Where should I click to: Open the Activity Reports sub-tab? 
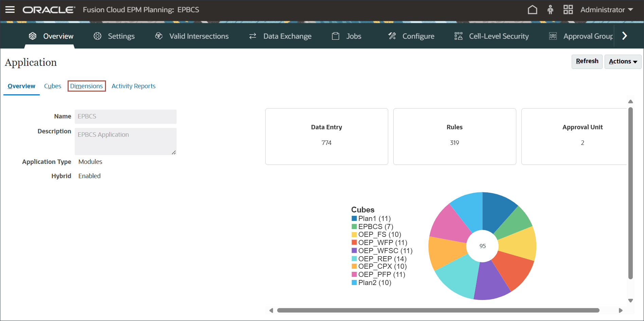[x=133, y=86]
